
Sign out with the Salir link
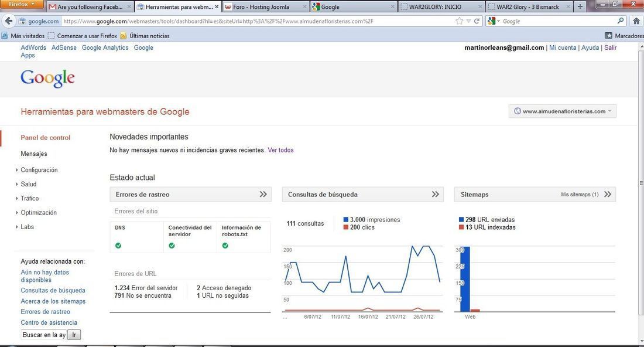point(610,47)
